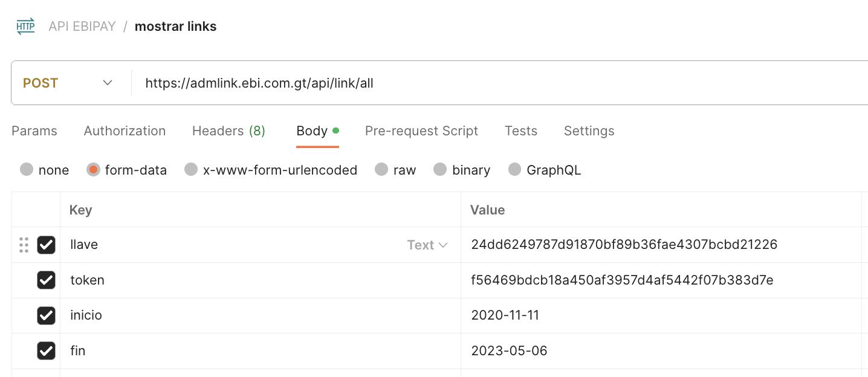Open the Authorization tab
The width and height of the screenshot is (868, 377).
click(125, 131)
